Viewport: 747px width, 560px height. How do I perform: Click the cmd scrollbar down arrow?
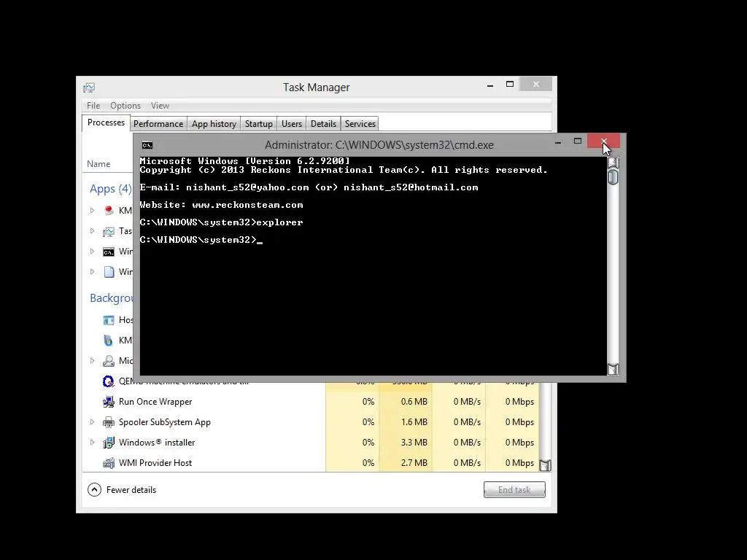pyautogui.click(x=613, y=369)
